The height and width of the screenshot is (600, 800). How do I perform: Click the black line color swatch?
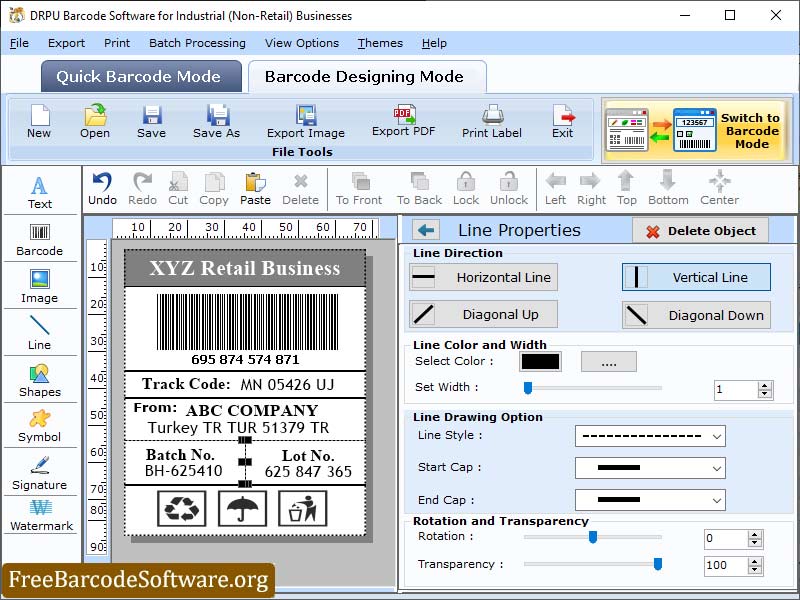pos(540,361)
